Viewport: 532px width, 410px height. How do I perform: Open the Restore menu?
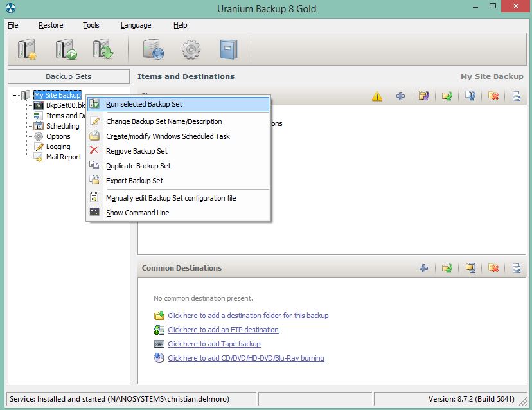51,25
